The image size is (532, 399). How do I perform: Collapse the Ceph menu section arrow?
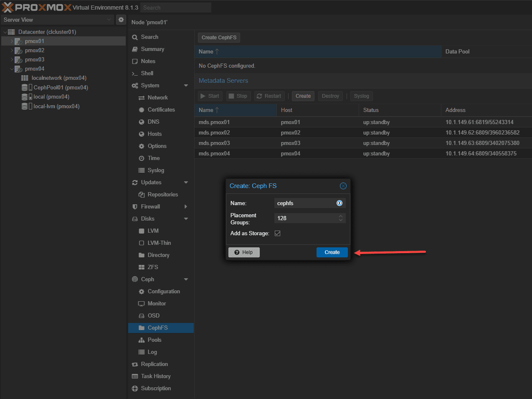[186, 280]
